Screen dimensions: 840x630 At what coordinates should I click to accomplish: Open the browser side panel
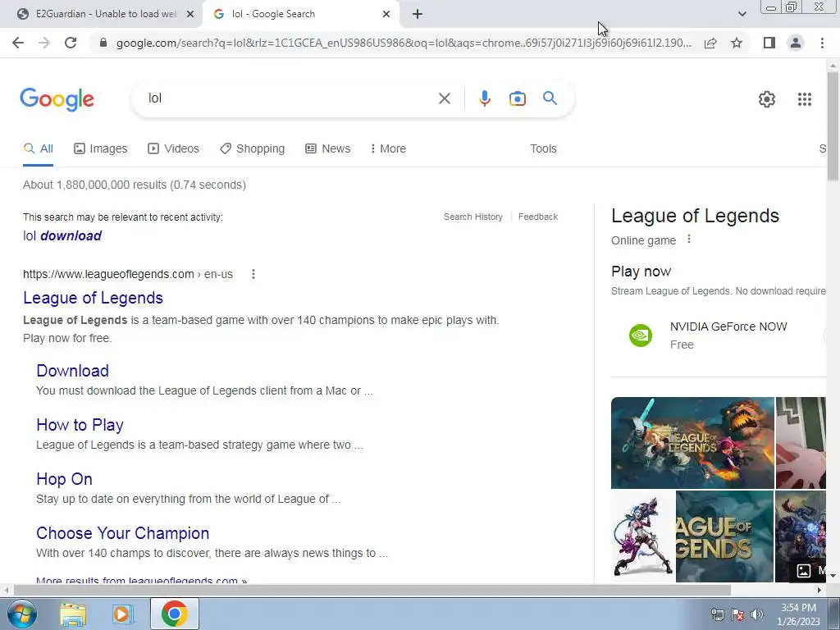click(x=769, y=43)
